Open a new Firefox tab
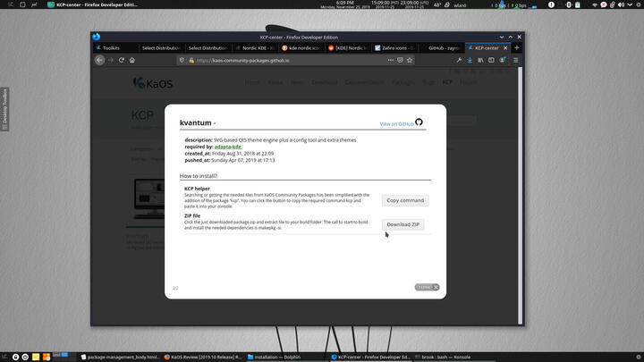Image resolution: width=644 pixels, height=362 pixels. (517, 48)
